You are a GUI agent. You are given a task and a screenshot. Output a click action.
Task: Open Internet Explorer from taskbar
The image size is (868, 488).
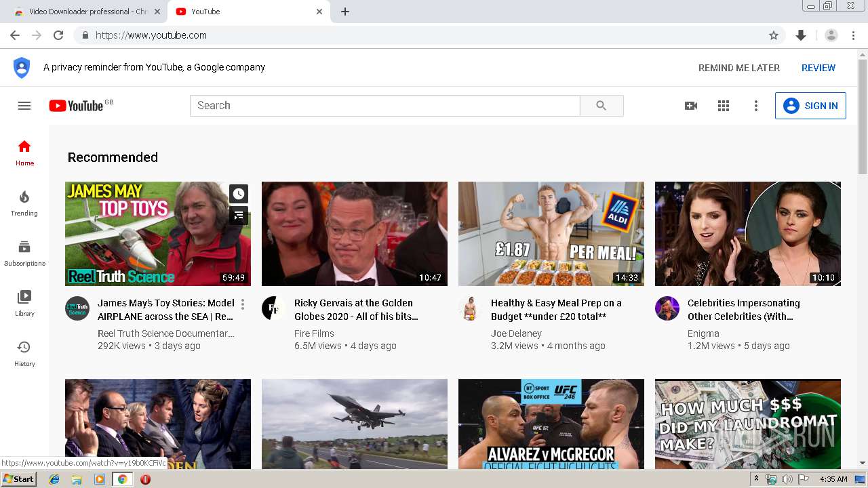pyautogui.click(x=54, y=479)
